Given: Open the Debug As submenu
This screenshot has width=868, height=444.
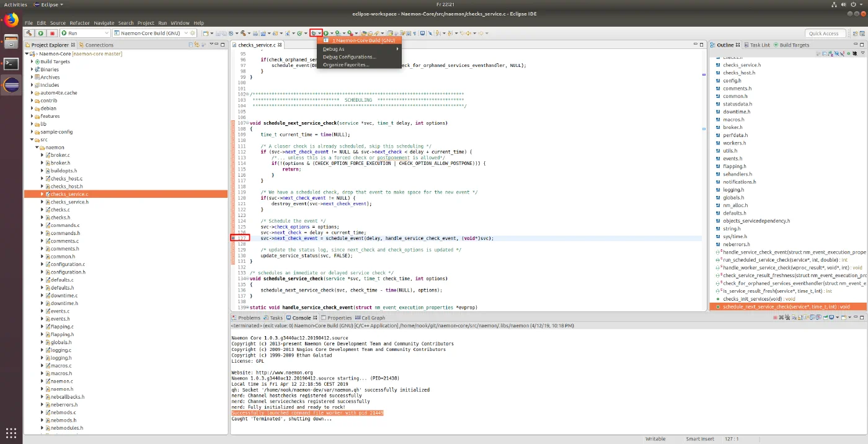Looking at the screenshot, I should [x=359, y=49].
